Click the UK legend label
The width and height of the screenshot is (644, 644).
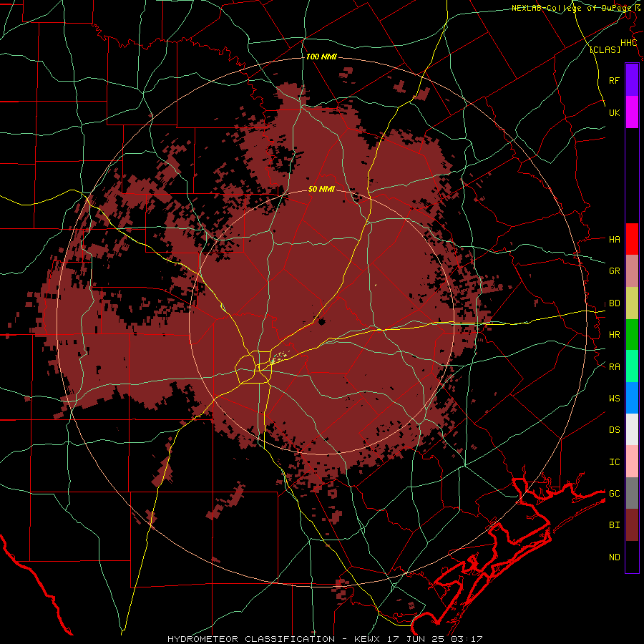coord(614,112)
